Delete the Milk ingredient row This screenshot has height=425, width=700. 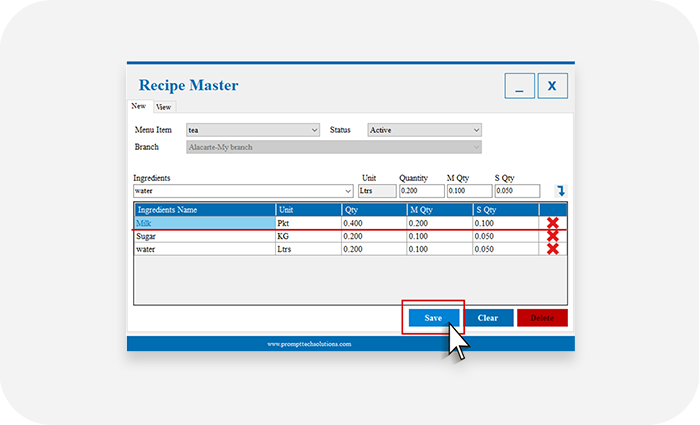[553, 223]
